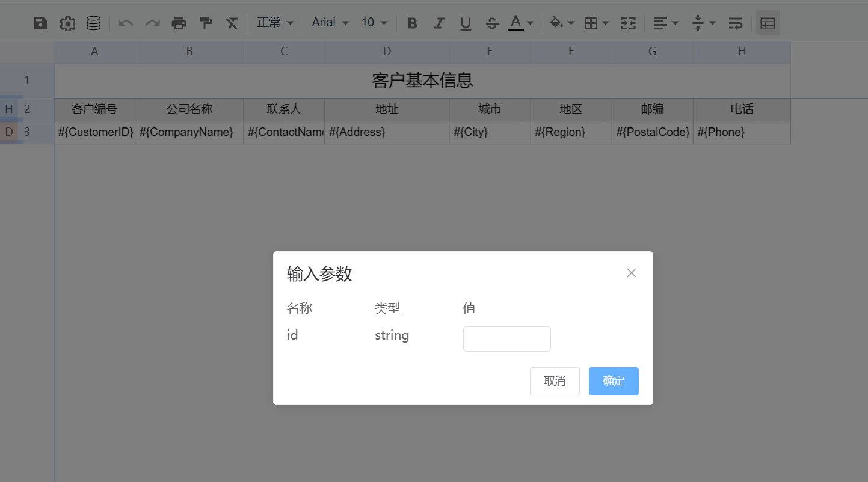
Task: Open the horizontal align dropdown arrow
Action: point(675,23)
